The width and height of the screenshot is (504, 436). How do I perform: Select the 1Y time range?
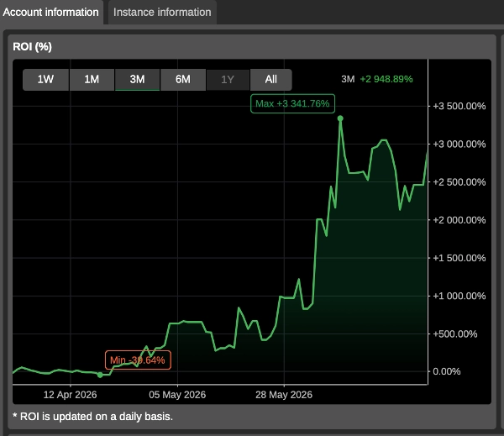pyautogui.click(x=228, y=80)
